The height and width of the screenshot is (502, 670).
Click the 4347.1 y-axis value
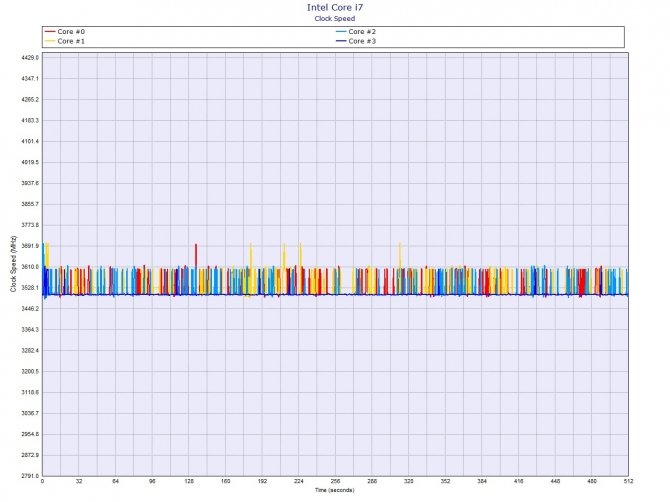(30, 79)
